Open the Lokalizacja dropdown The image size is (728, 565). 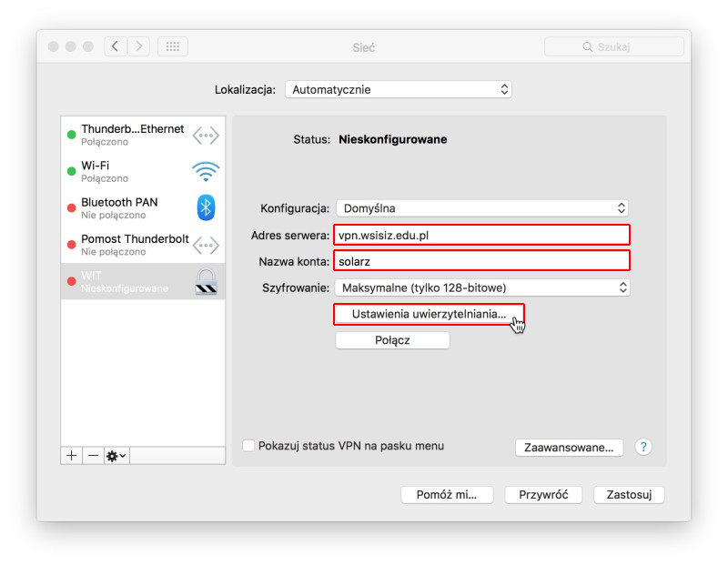pyautogui.click(x=398, y=90)
